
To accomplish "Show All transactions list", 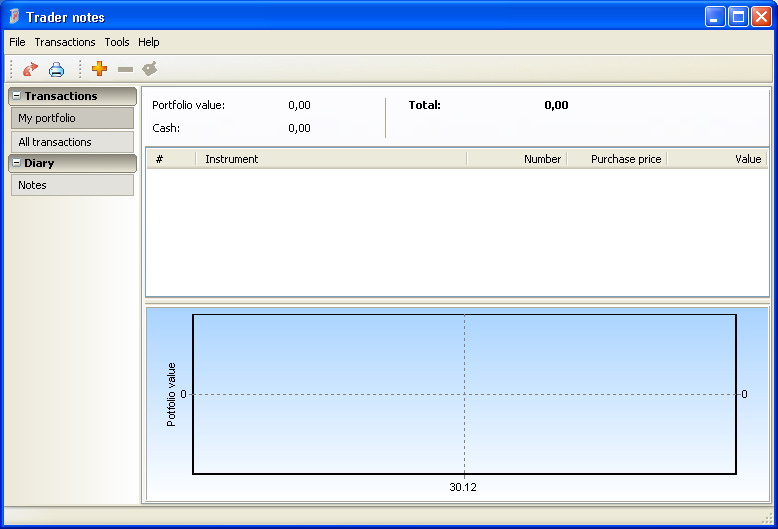I will 72,142.
